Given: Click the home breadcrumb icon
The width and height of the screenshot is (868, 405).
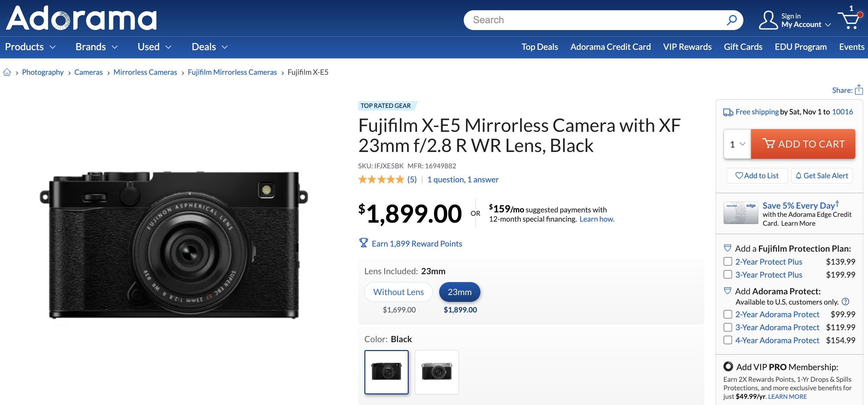Looking at the screenshot, I should pyautogui.click(x=7, y=72).
